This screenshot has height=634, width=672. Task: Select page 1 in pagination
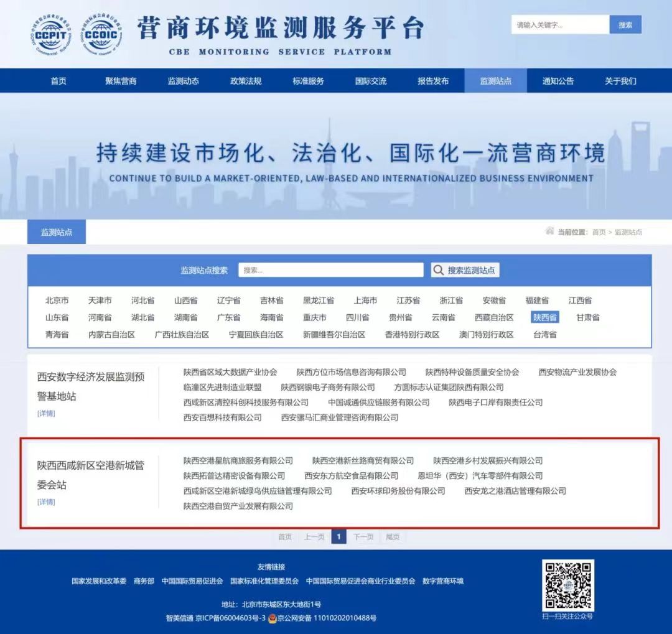pos(338,537)
